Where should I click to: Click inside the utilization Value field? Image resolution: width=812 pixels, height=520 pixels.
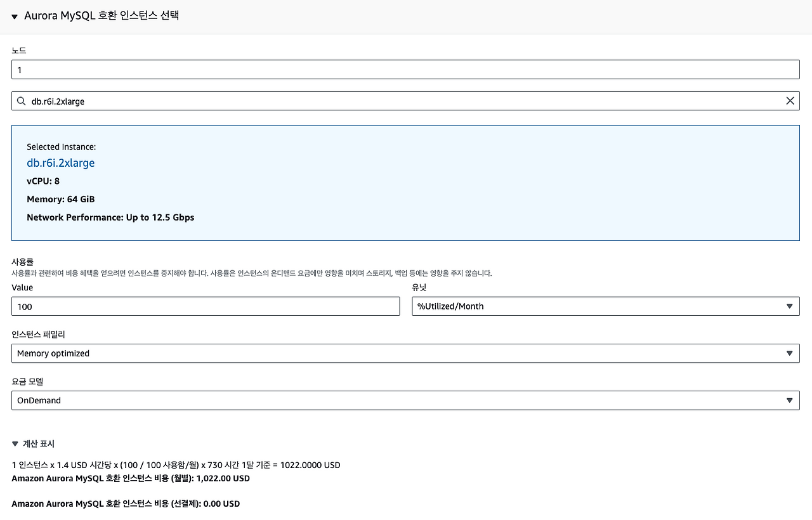[206, 306]
